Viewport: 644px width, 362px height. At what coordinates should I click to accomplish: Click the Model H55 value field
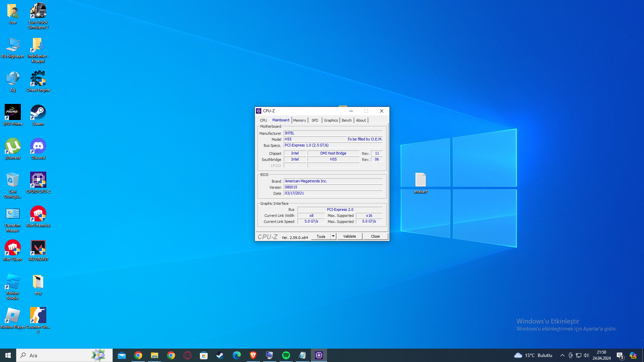tap(315, 139)
